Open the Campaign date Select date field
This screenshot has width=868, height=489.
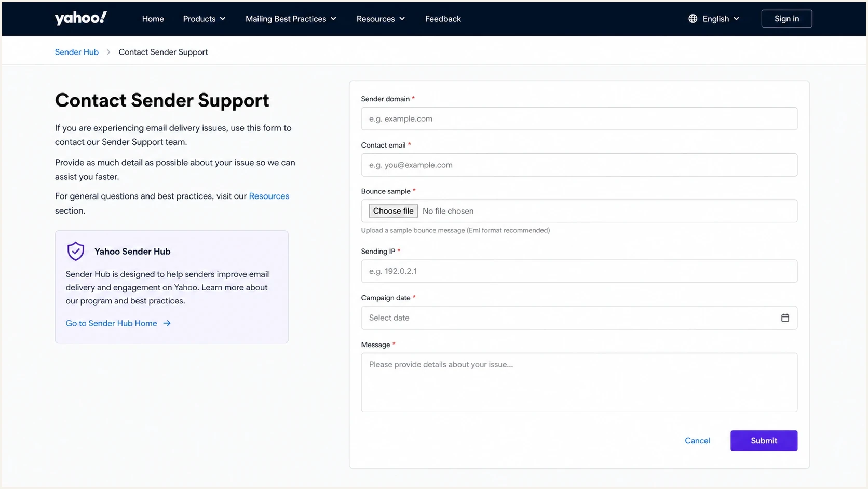(579, 318)
